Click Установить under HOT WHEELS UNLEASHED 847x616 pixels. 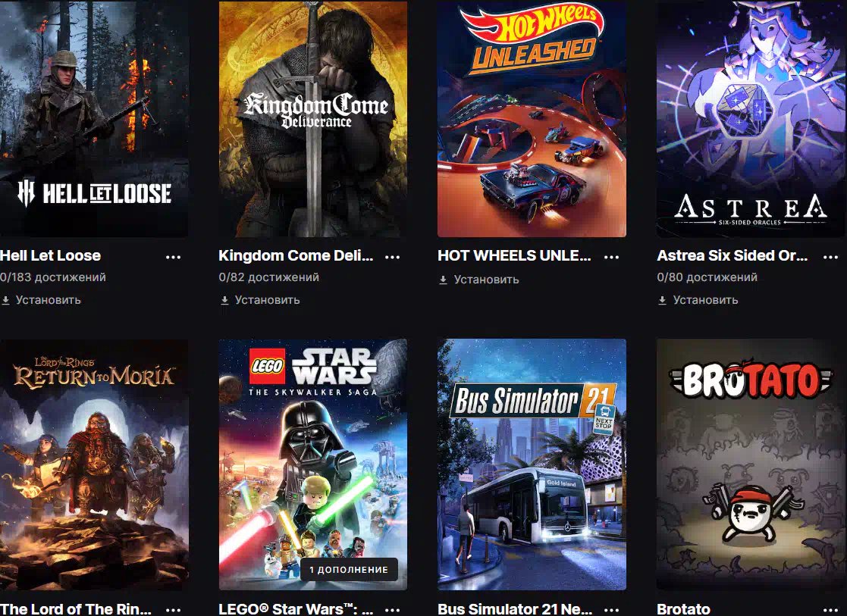[x=479, y=280]
